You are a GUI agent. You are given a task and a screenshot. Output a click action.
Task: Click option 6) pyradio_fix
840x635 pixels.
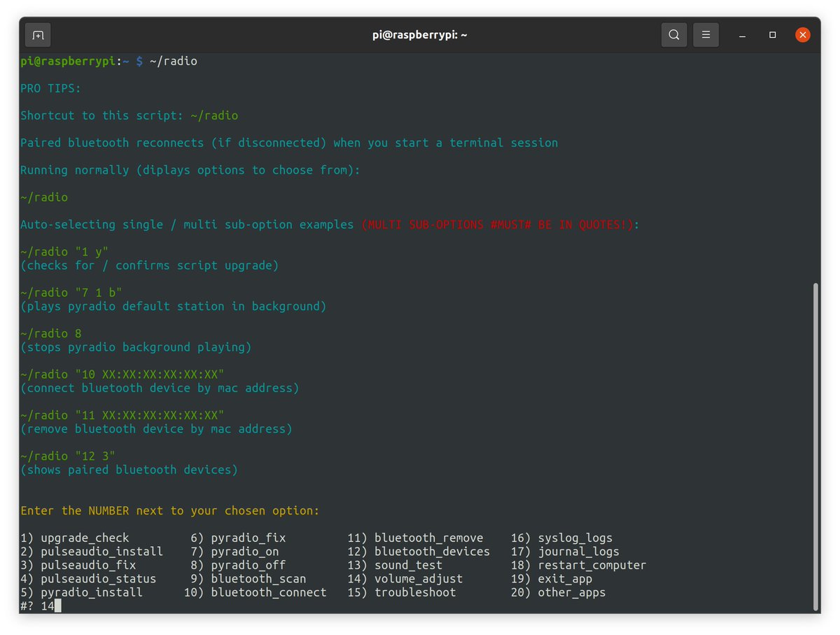tap(238, 538)
